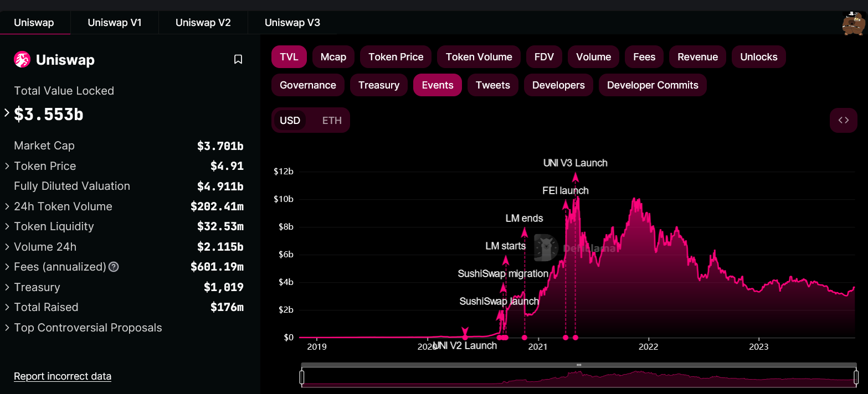The width and height of the screenshot is (868, 394).
Task: Toggle Developers chart overlay
Action: tap(558, 85)
